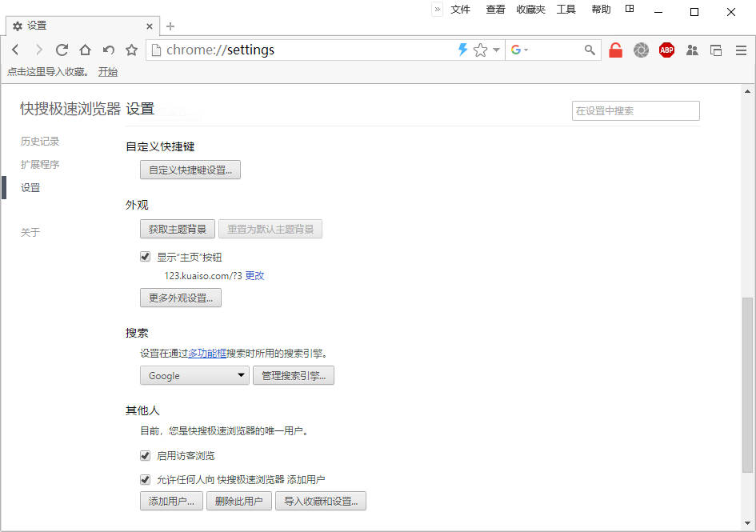Go to the home page icon

coord(85,50)
